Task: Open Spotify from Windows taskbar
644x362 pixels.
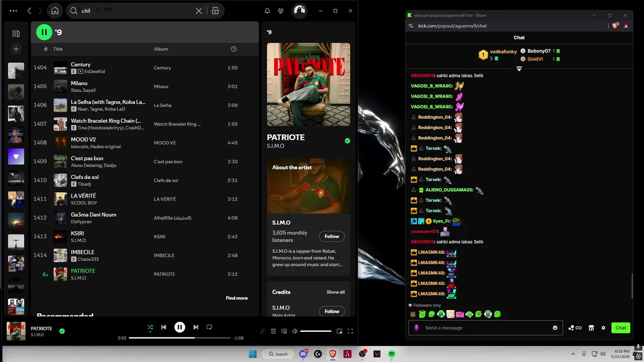Action: 391,354
